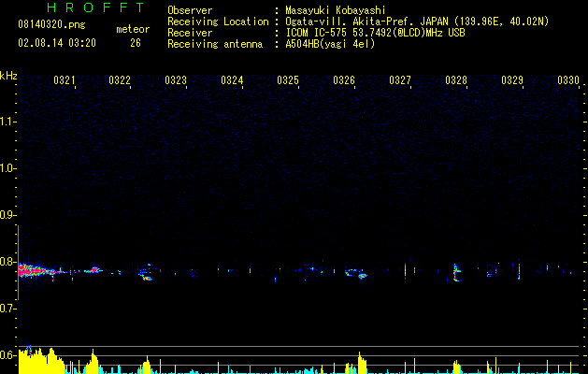
Task: Click the 0322 time marker
Action: pos(120,80)
